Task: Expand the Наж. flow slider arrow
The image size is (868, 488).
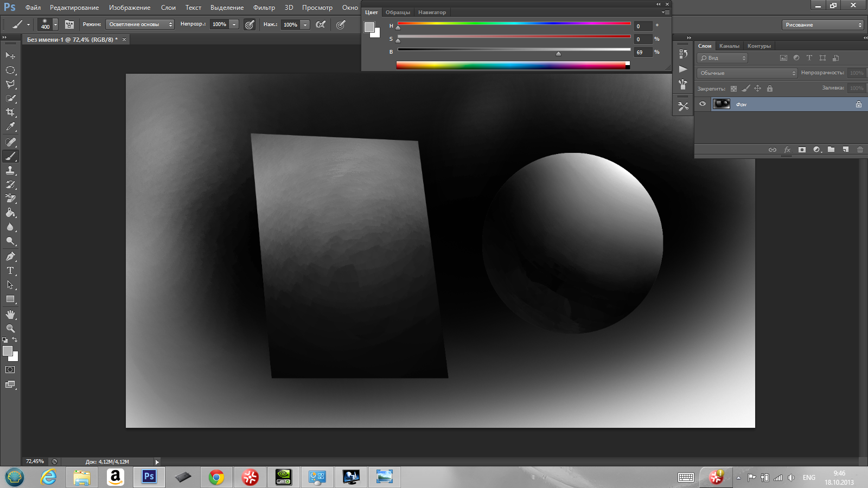Action: click(x=305, y=24)
